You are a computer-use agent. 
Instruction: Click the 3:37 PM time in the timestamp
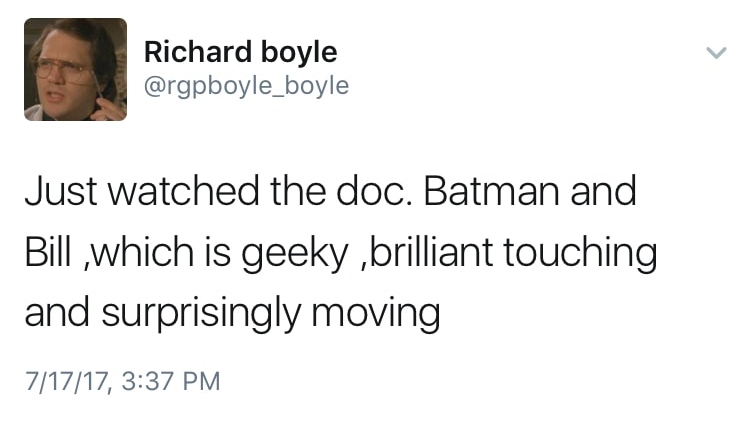[166, 381]
